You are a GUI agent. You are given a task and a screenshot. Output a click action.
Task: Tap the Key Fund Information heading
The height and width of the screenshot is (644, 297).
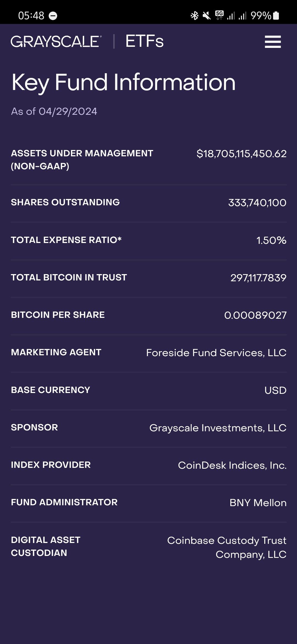point(123,82)
